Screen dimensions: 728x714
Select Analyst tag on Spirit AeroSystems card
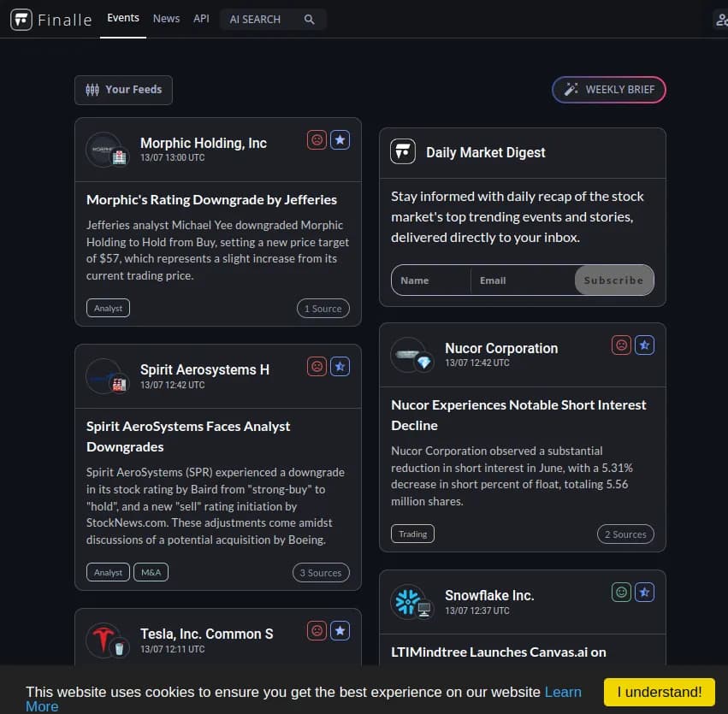[x=108, y=572]
